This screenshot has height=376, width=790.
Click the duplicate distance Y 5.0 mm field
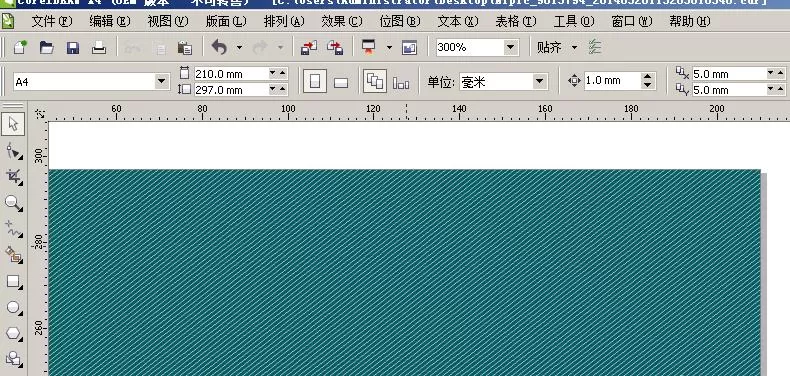(729, 90)
